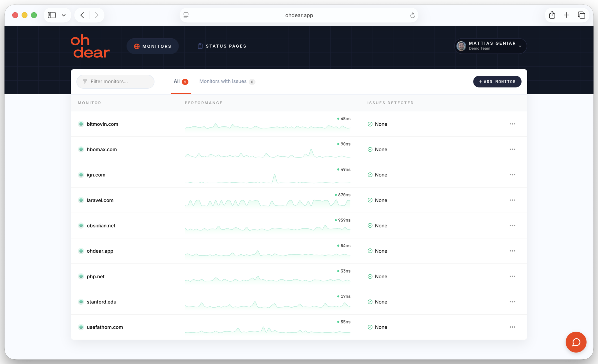Open options menu for stanford.edu row

tap(512, 302)
